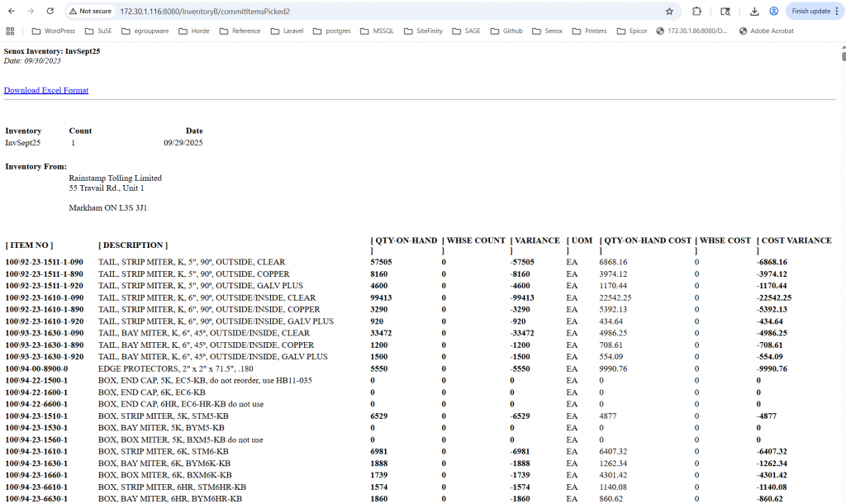The height and width of the screenshot is (504, 846).
Task: Open the Chrome profile avatar icon
Action: click(774, 12)
